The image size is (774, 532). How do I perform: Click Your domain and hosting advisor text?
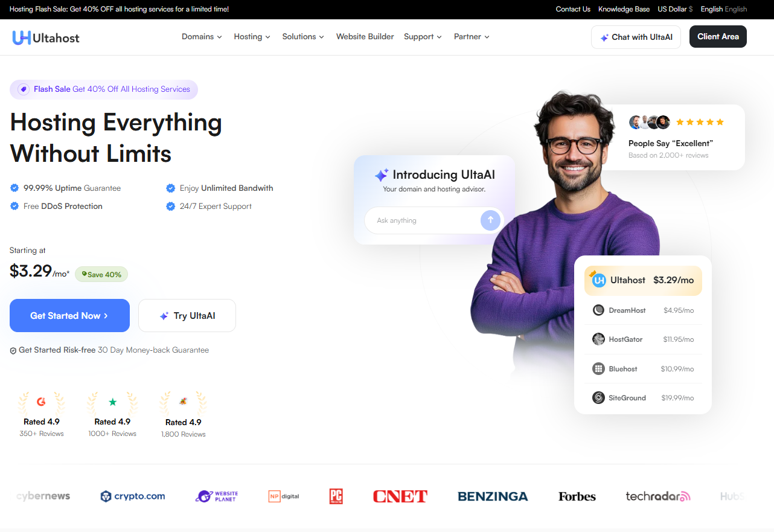[x=434, y=189]
